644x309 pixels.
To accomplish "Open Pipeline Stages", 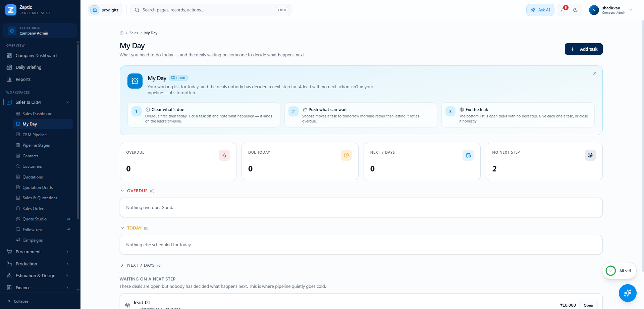I will tap(43, 145).
